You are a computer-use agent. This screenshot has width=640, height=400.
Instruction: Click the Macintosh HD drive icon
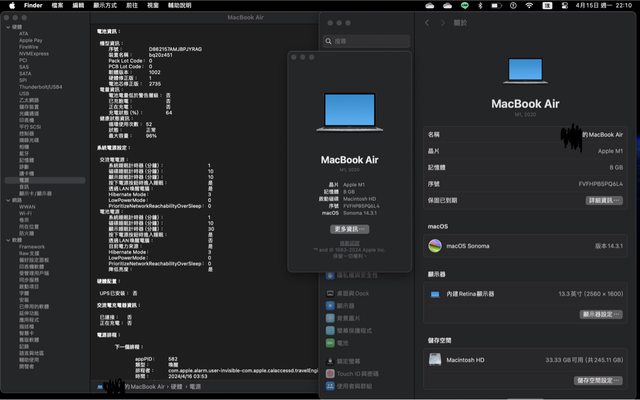click(x=435, y=358)
